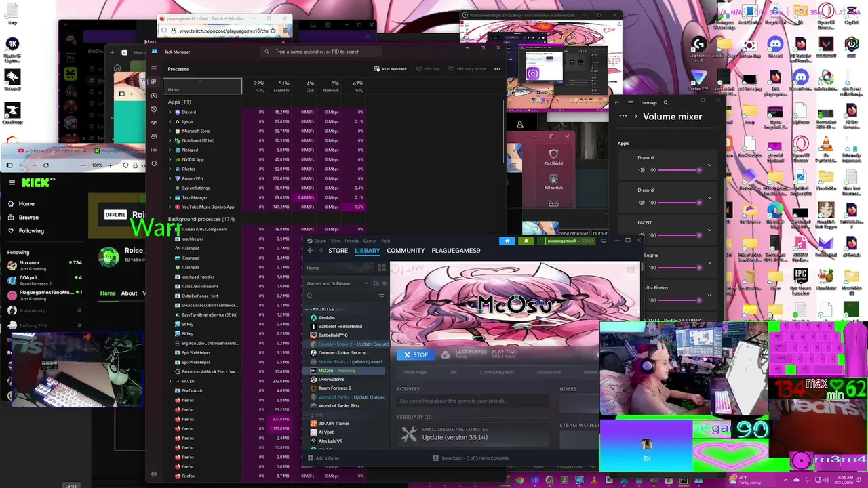This screenshot has width=868, height=488.
Task: Open Steam library advanced filter icon
Action: tap(382, 296)
